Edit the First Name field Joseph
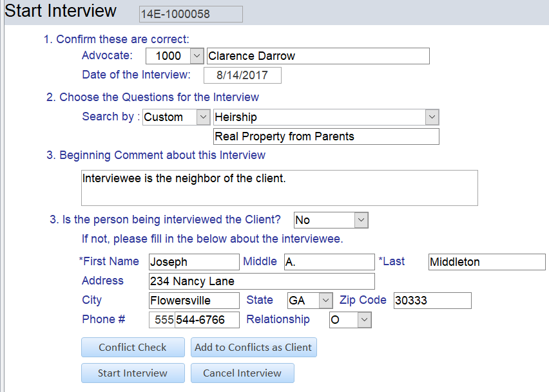This screenshot has height=392, width=549. tap(193, 262)
